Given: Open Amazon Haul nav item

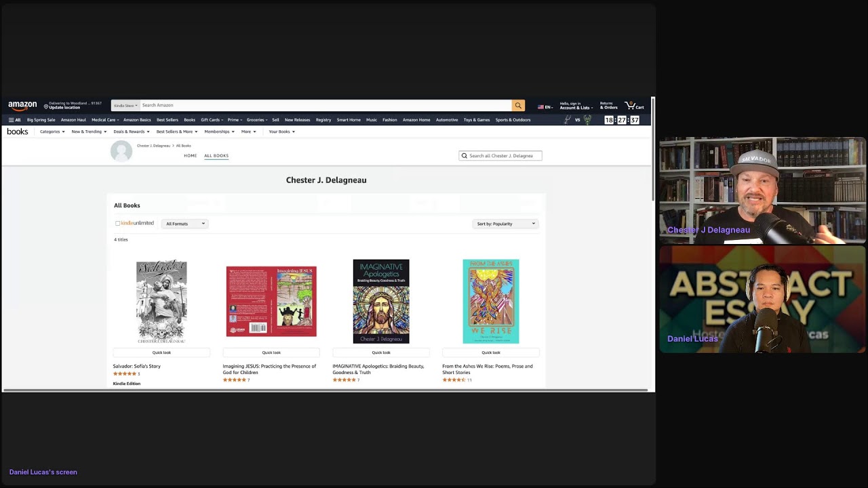Looking at the screenshot, I should coord(73,120).
